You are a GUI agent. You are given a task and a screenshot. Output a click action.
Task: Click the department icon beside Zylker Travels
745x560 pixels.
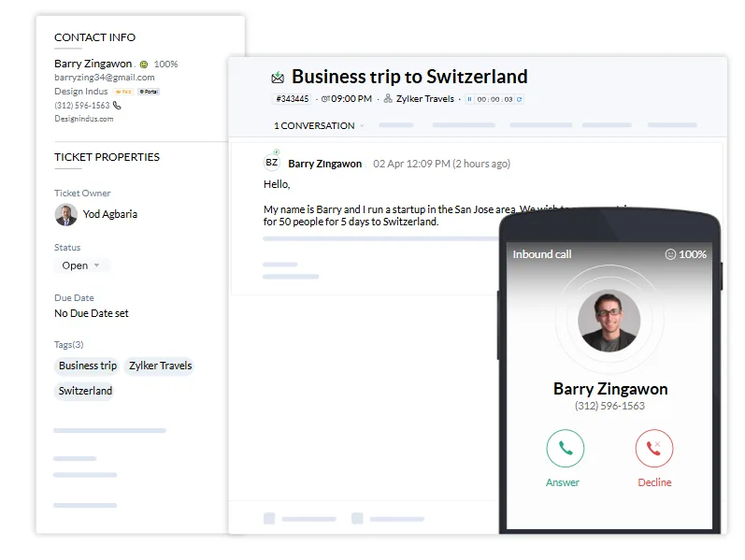point(388,98)
